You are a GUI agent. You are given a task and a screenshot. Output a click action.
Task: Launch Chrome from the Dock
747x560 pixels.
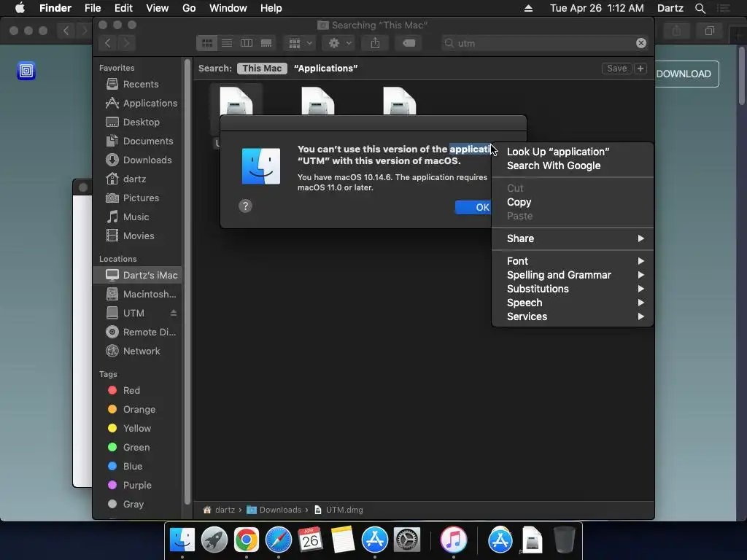coord(247,540)
